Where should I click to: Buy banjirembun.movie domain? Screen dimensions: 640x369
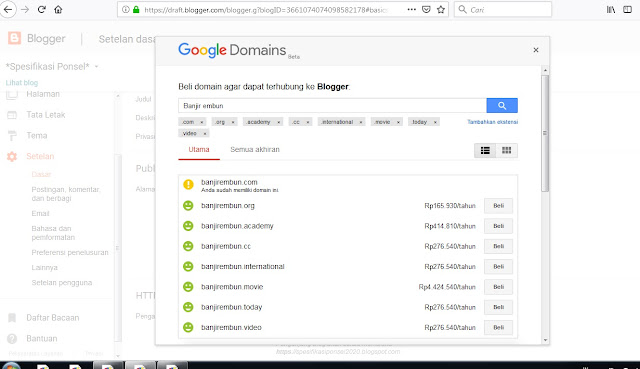(x=498, y=287)
